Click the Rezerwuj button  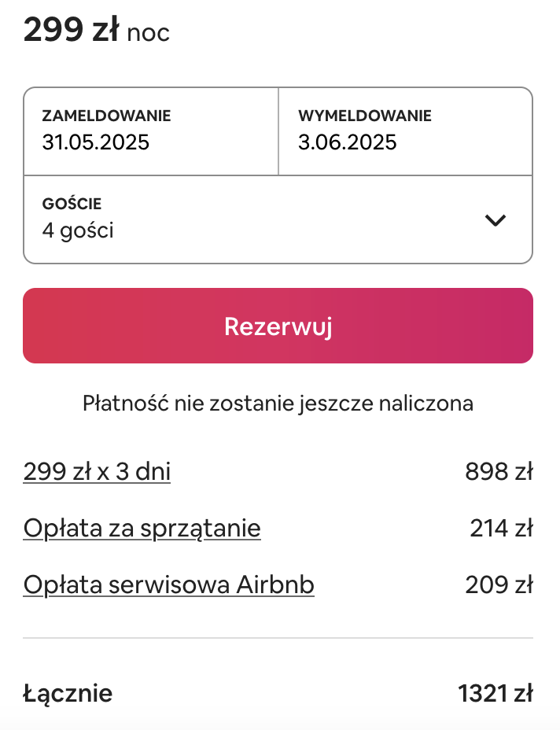point(278,326)
